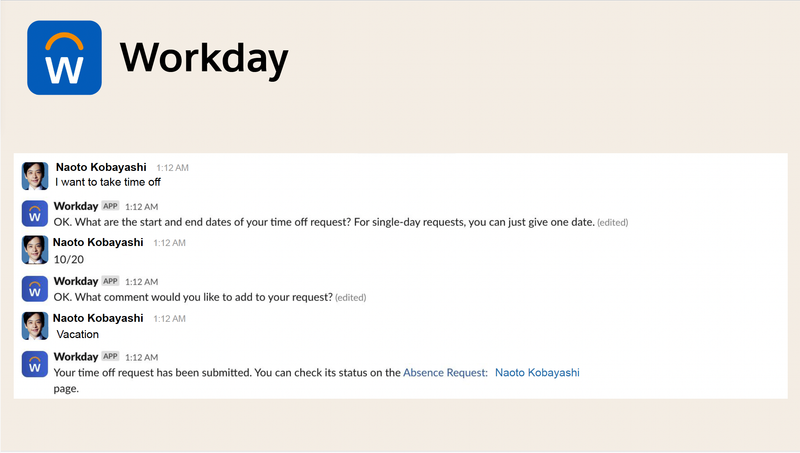Click the large Workday logo icon
The width and height of the screenshot is (800, 453).
[x=64, y=58]
